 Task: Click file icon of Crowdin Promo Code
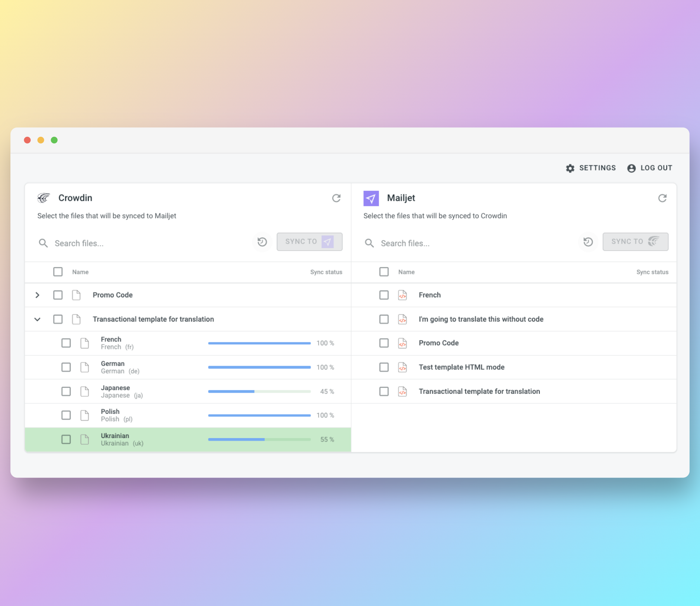tap(76, 295)
